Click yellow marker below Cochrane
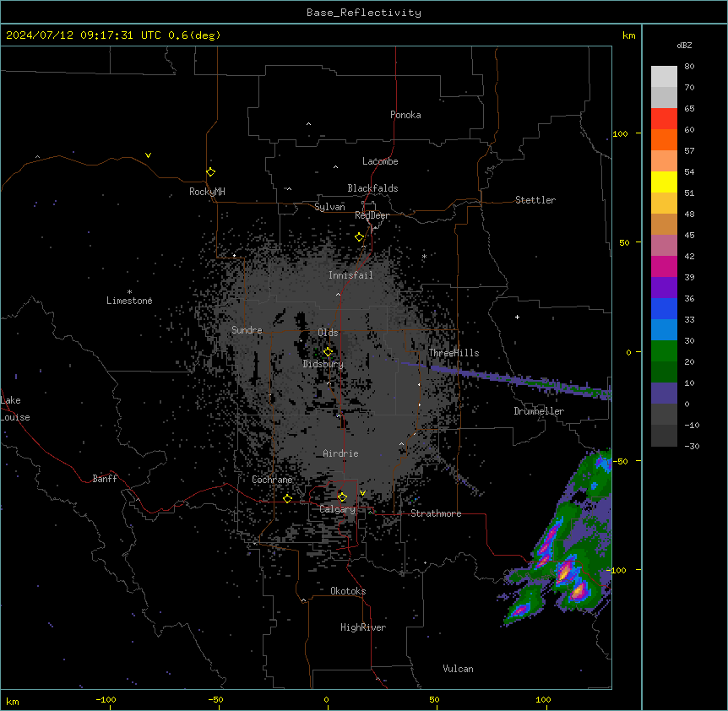The height and width of the screenshot is (711, 728). pos(287,499)
